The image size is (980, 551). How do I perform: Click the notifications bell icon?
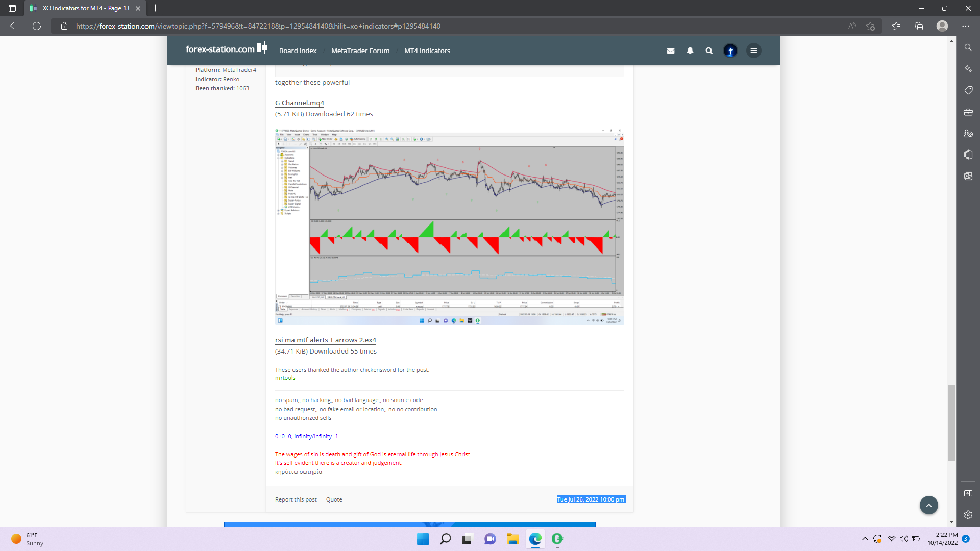pyautogui.click(x=690, y=51)
